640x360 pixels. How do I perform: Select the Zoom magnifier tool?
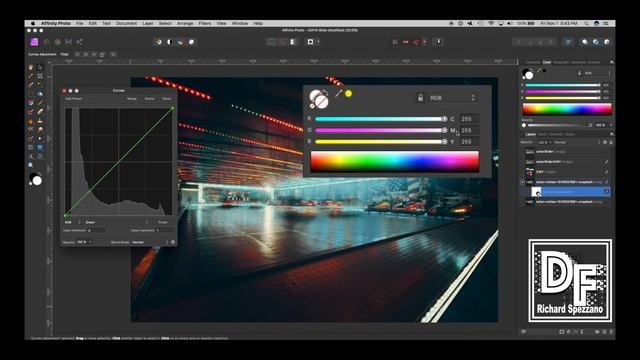tap(31, 165)
